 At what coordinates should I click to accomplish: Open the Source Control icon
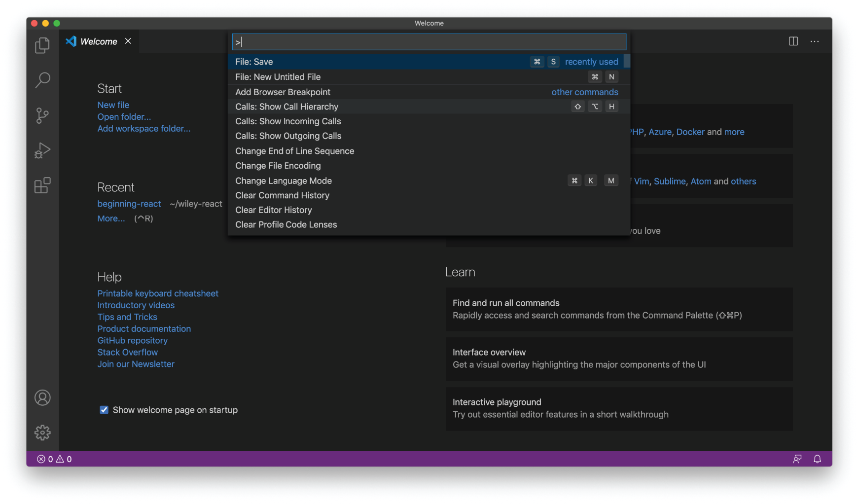tap(42, 115)
